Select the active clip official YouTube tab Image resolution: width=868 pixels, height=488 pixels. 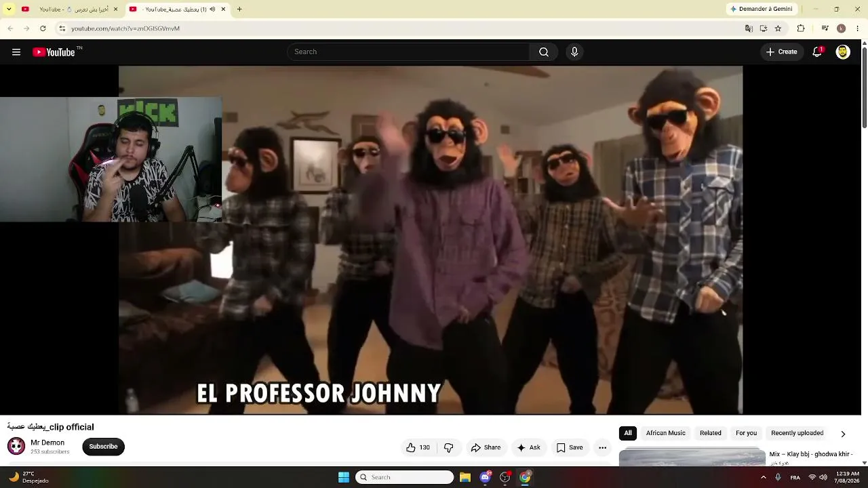coord(177,9)
